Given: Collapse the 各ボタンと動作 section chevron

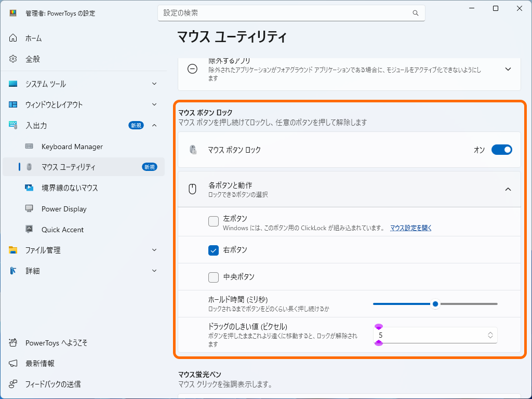Looking at the screenshot, I should 508,189.
